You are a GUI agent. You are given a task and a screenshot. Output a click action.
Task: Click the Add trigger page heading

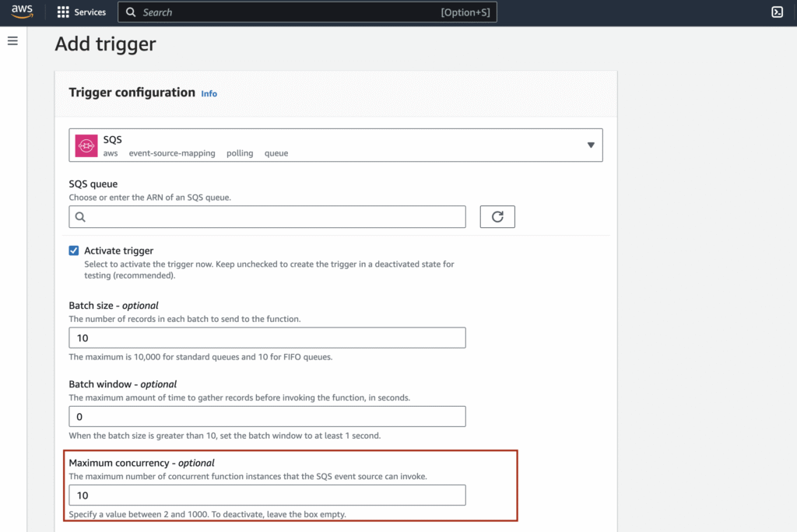point(105,44)
